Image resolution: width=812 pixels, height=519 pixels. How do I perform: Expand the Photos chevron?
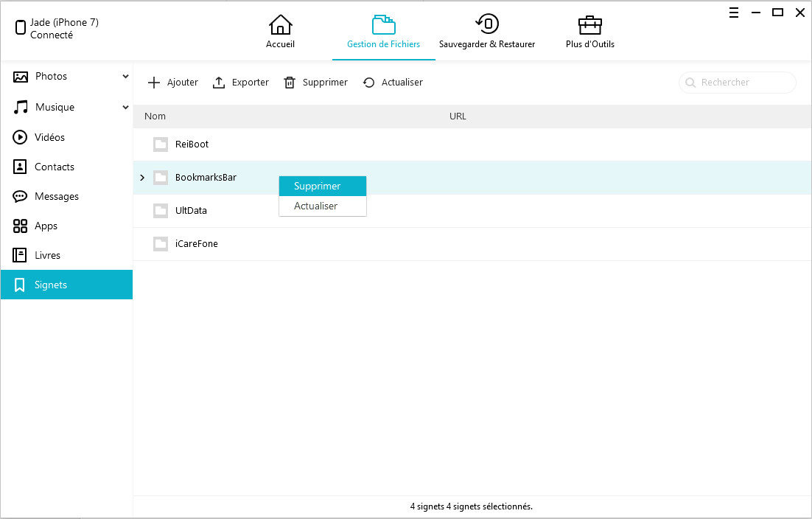[125, 77]
